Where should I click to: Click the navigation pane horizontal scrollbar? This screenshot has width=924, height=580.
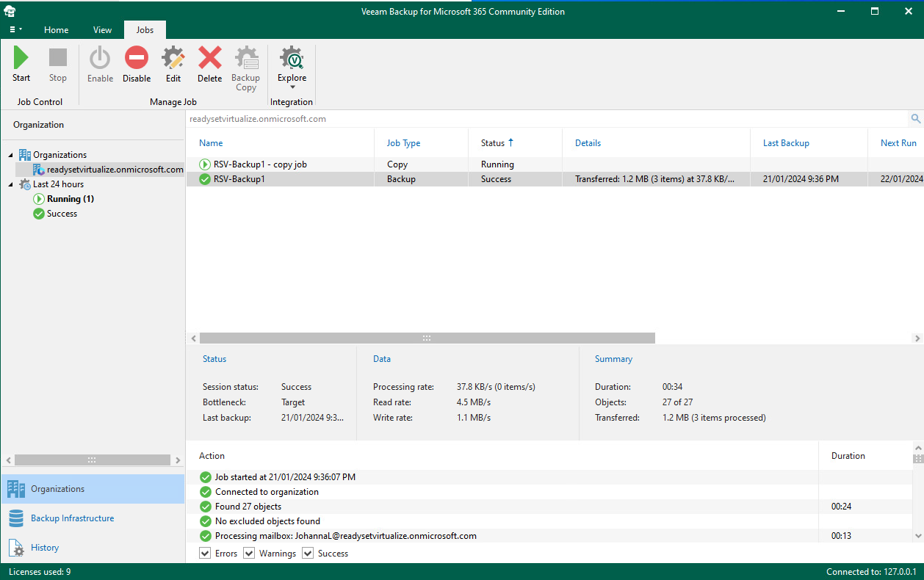92,460
